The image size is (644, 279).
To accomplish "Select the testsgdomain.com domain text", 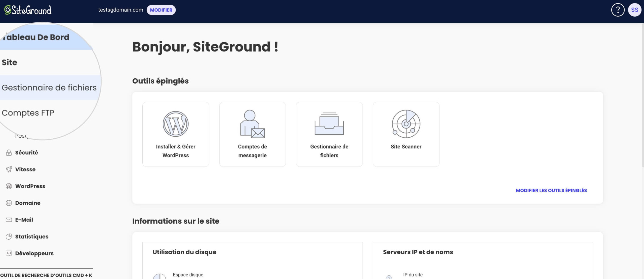I will [x=120, y=10].
